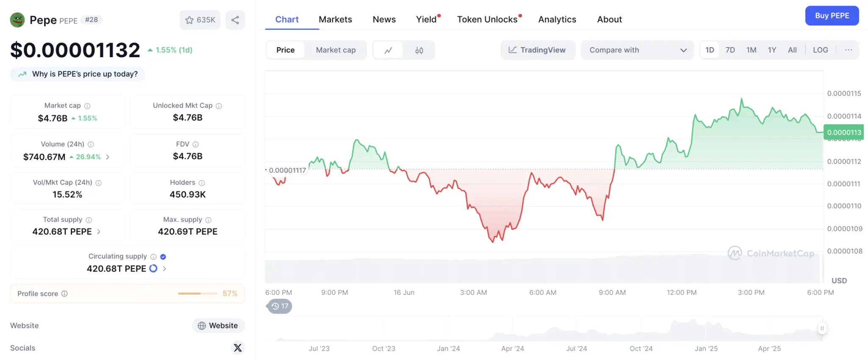
Task: Click the Market cap info icon
Action: 87,106
